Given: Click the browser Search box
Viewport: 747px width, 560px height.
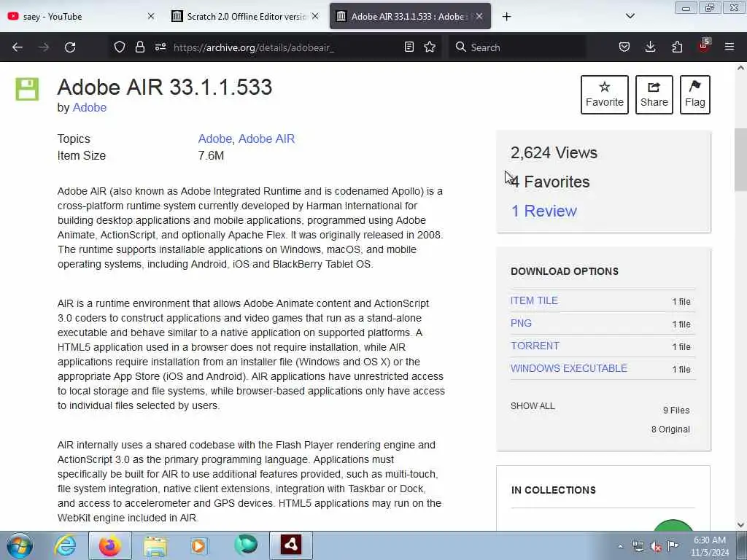Looking at the screenshot, I should [x=517, y=47].
